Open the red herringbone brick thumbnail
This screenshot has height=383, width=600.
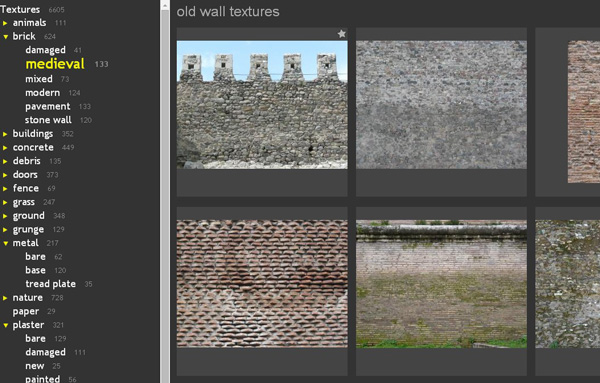click(x=262, y=284)
